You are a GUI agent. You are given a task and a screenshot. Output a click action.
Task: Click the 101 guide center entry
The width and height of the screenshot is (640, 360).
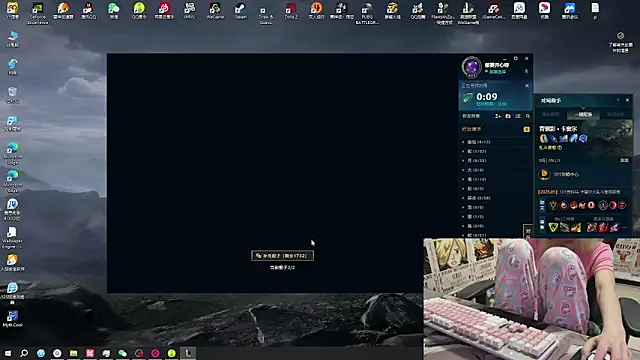click(x=566, y=174)
